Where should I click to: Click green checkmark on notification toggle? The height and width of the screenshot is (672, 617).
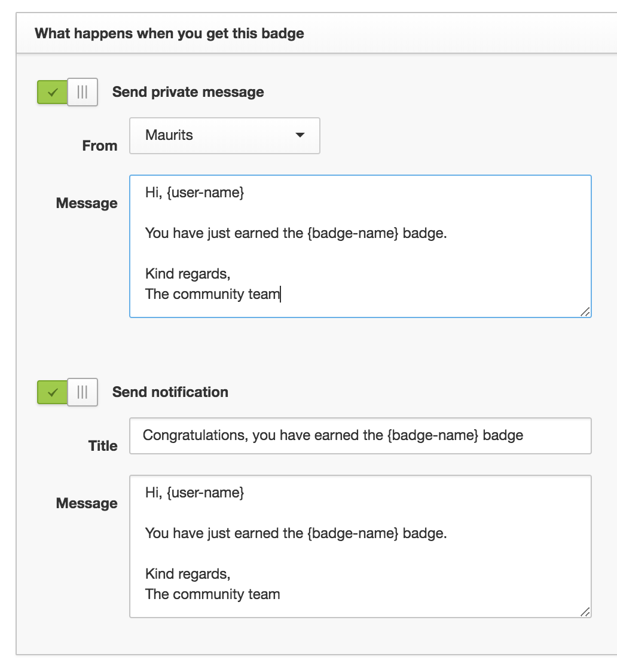53,392
